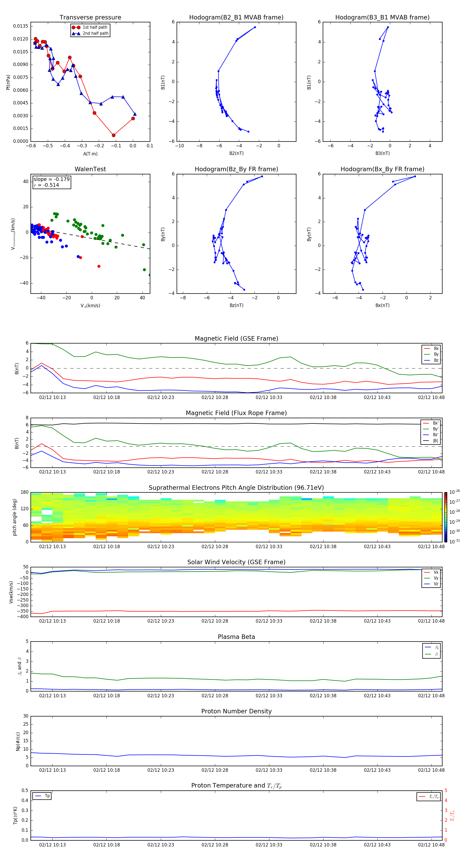Click 'Solar Wind Velocity (GSE Frame)' title
Viewport: 473px width, 868px height.
236,562
